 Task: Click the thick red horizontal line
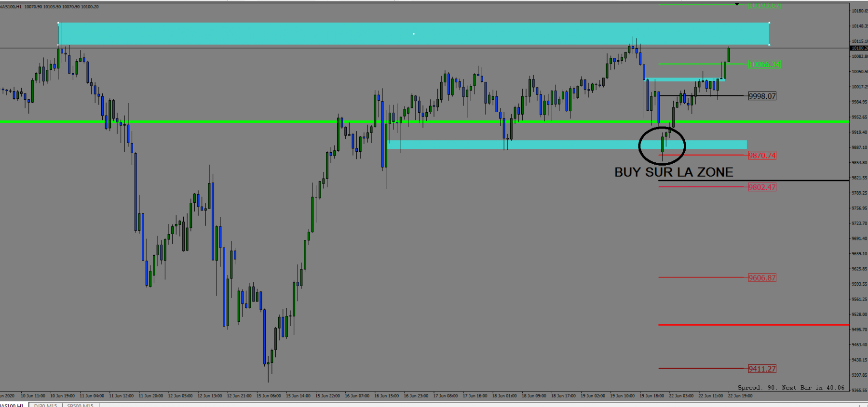tap(753, 325)
